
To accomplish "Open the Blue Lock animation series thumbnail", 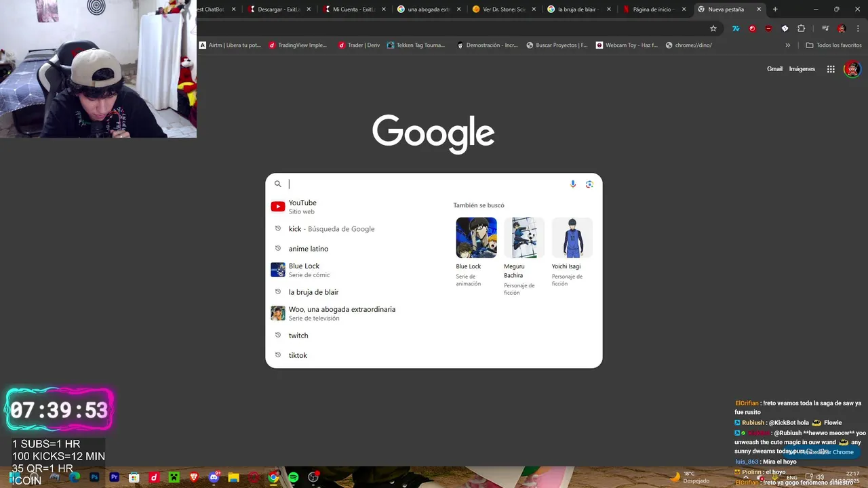I will 476,238.
